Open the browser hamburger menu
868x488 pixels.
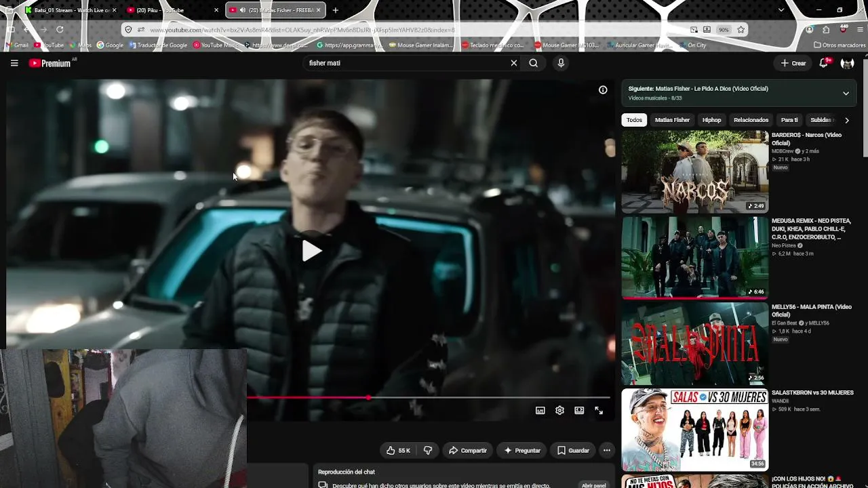click(x=860, y=30)
